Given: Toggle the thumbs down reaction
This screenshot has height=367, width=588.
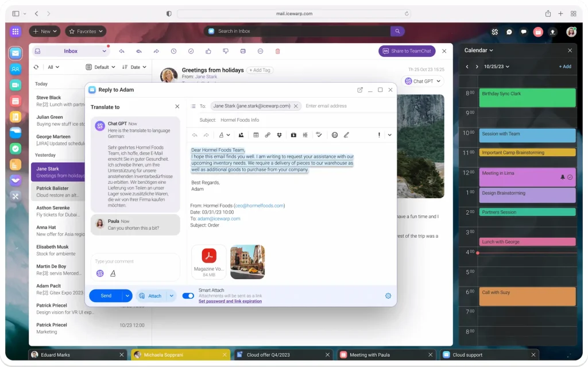Looking at the screenshot, I should point(226,51).
